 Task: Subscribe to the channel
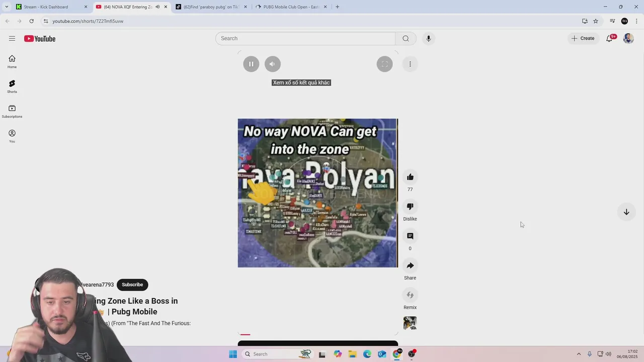[x=132, y=285]
